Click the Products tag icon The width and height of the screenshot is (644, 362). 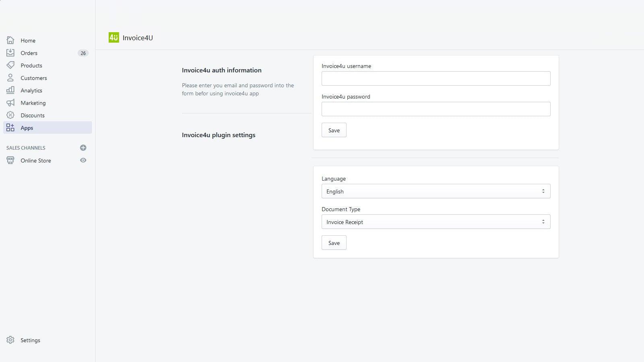tap(10, 65)
